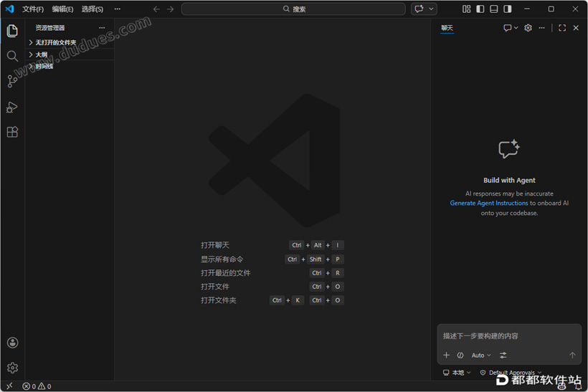Click the 资源管理器 panel title
The height and width of the screenshot is (392, 588).
pyautogui.click(x=50, y=28)
